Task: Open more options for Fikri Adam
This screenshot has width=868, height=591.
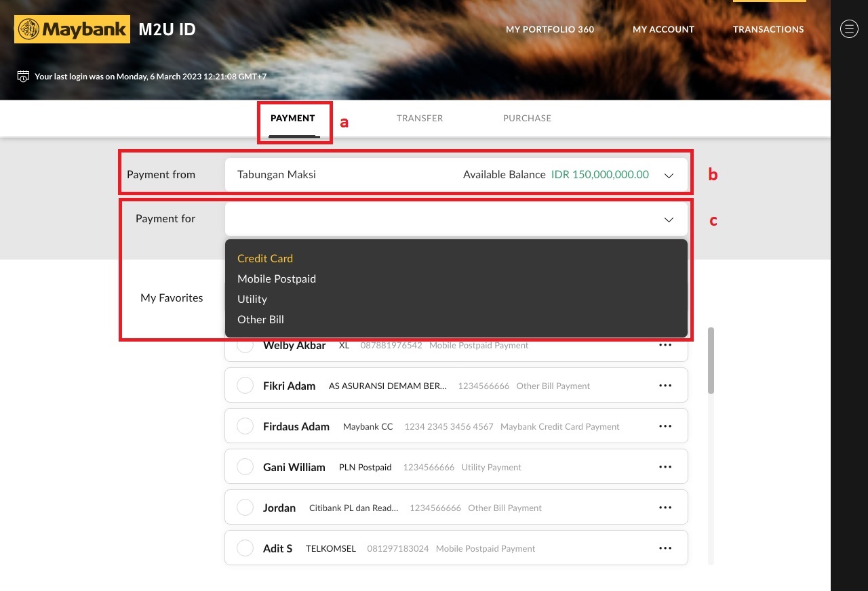Action: point(665,386)
